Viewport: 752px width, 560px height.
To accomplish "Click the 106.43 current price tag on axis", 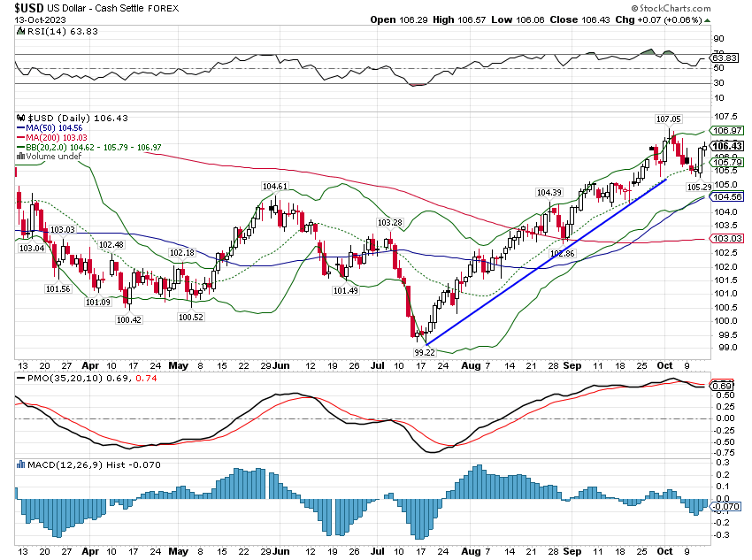I will point(726,146).
